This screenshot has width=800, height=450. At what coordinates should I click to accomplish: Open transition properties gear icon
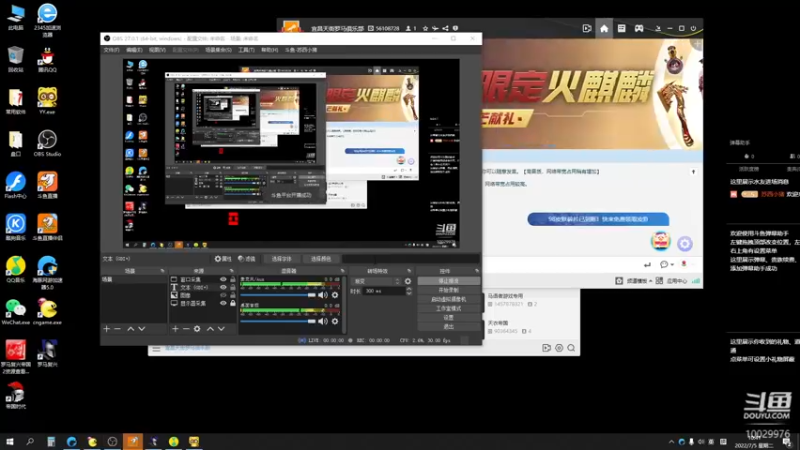(x=408, y=281)
